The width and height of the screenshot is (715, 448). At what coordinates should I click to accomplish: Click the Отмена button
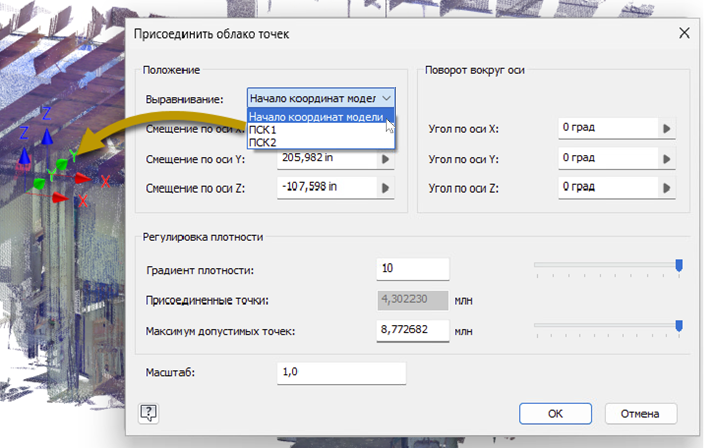point(640,414)
